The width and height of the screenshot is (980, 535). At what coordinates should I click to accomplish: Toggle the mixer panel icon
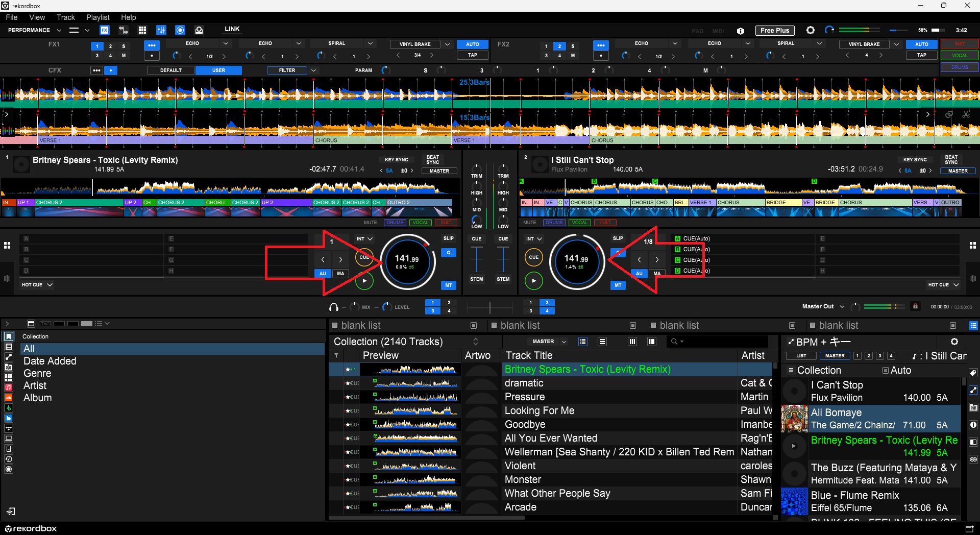[161, 30]
